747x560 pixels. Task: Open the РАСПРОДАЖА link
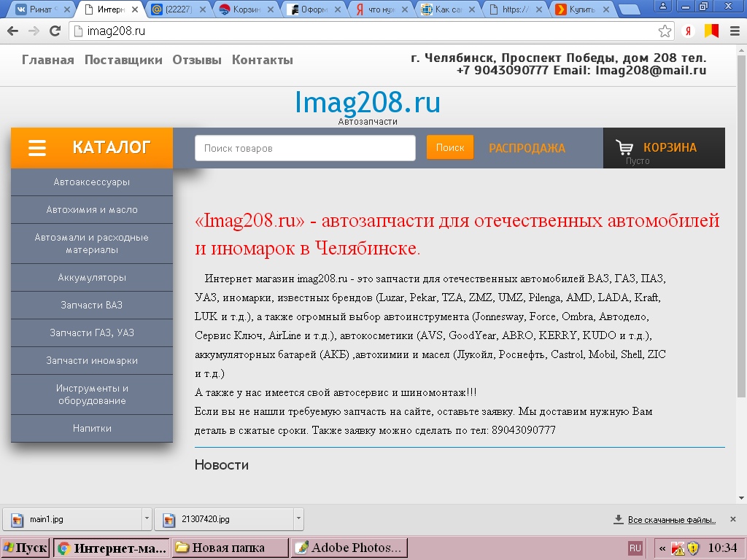tap(527, 148)
